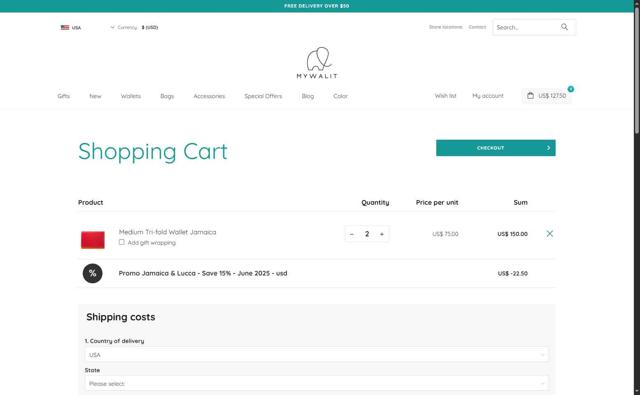Click the percent promo discount icon
Image resolution: width=640 pixels, height=395 pixels.
[x=93, y=273]
